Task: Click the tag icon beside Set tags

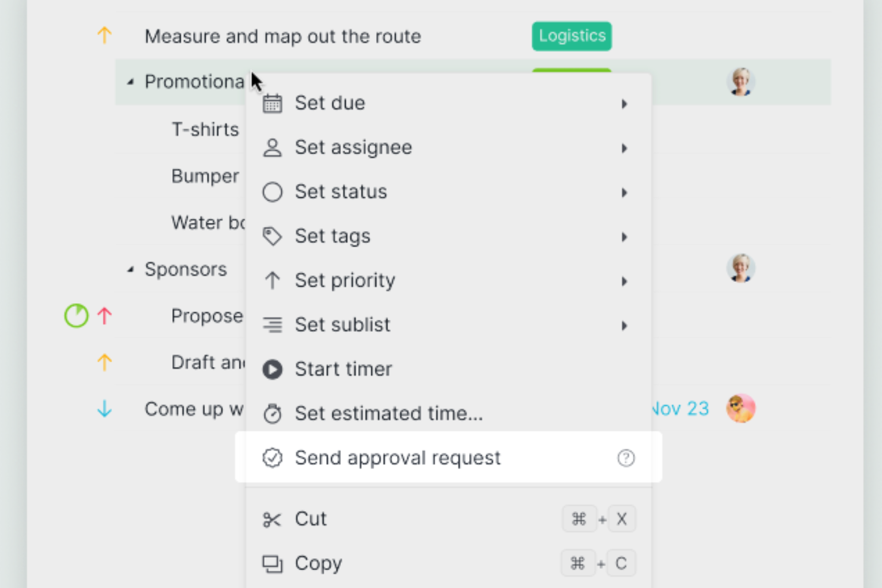Action: coord(272,237)
